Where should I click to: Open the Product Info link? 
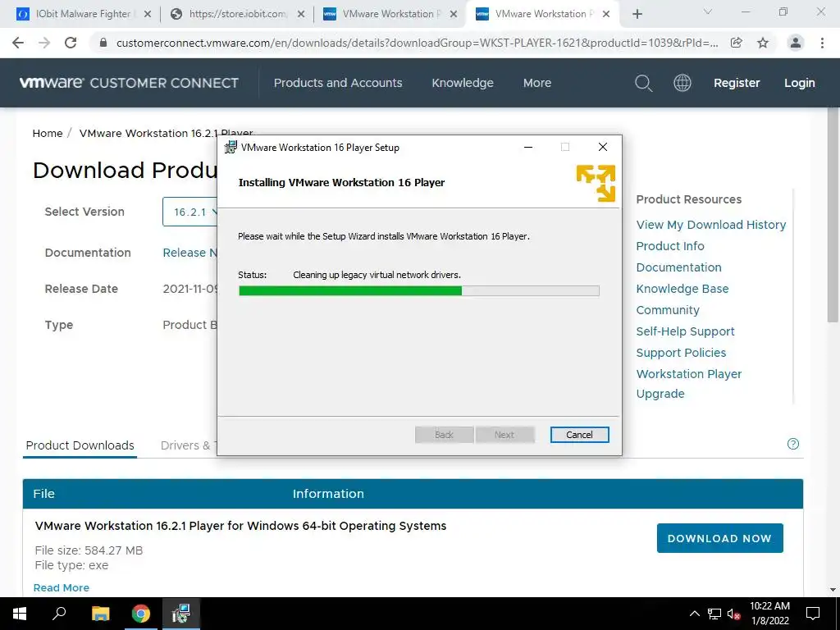coord(670,246)
